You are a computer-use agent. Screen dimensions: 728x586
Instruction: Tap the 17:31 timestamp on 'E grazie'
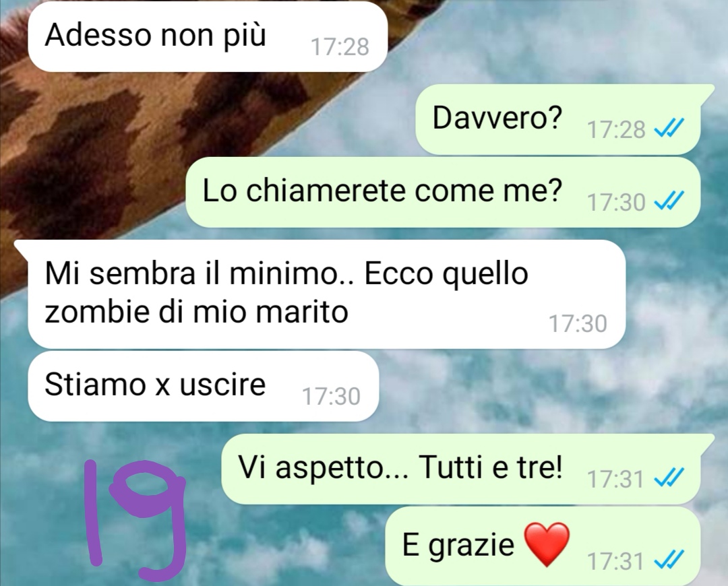pyautogui.click(x=615, y=560)
